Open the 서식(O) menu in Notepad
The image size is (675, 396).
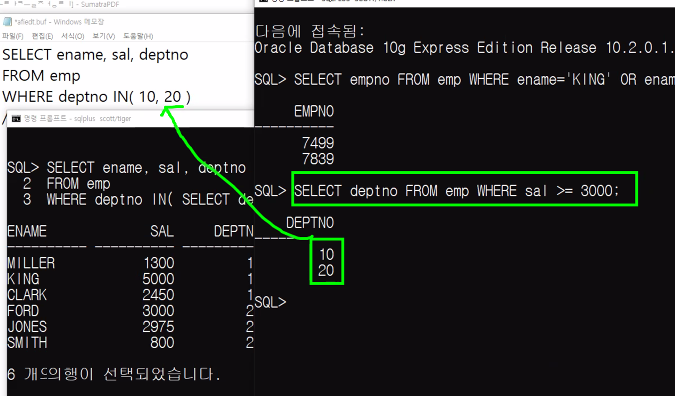pyautogui.click(x=72, y=36)
